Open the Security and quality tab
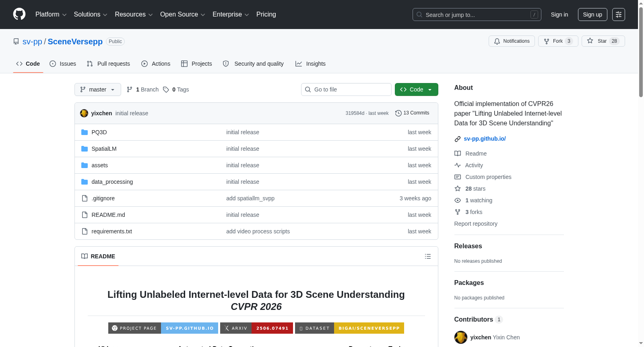This screenshot has width=644, height=347. [x=253, y=64]
